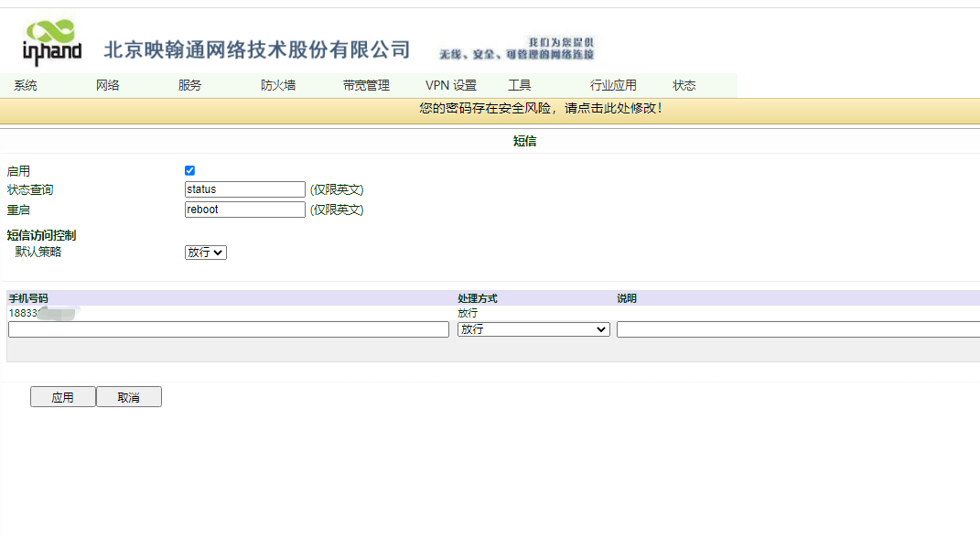Click the 取消 button to cancel changes
Screen dimensions: 980x538
129,396
